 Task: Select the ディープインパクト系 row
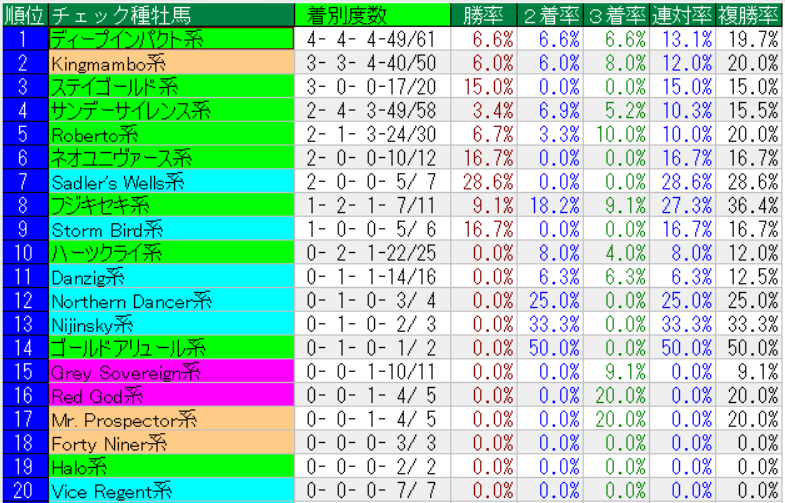pos(171,38)
